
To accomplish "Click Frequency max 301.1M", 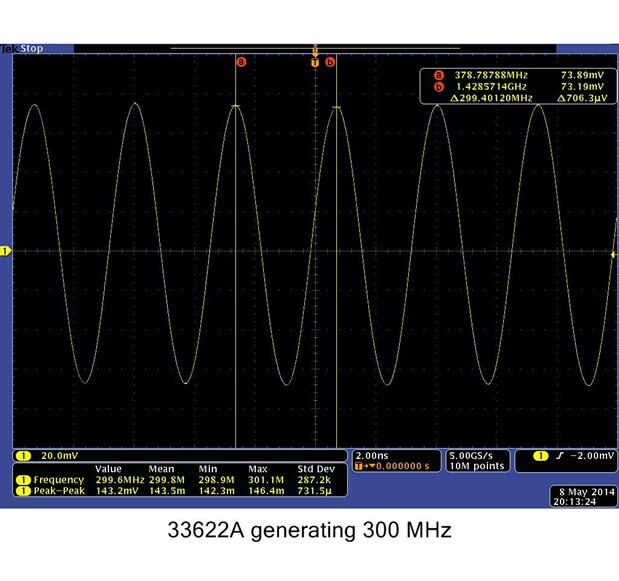I will pyautogui.click(x=266, y=480).
